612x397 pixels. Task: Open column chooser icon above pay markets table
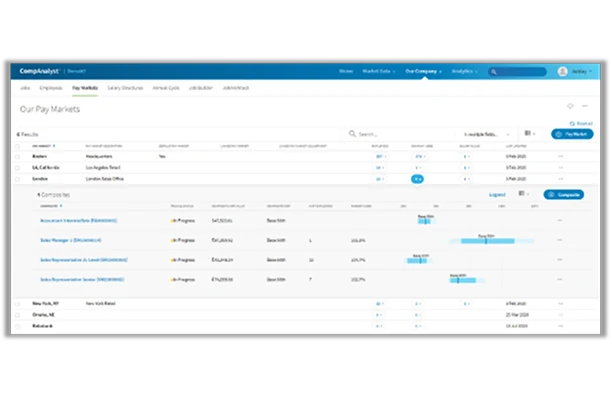tap(529, 134)
